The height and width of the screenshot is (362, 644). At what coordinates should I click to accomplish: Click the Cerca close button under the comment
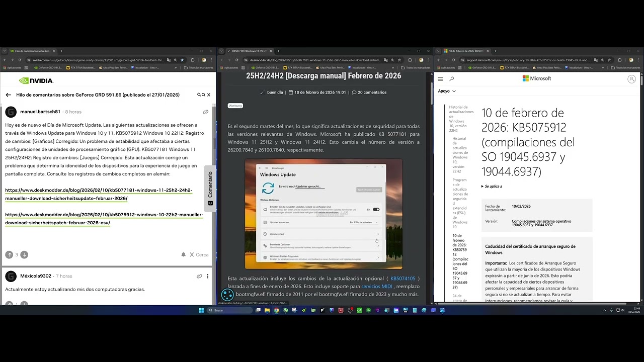(199, 255)
